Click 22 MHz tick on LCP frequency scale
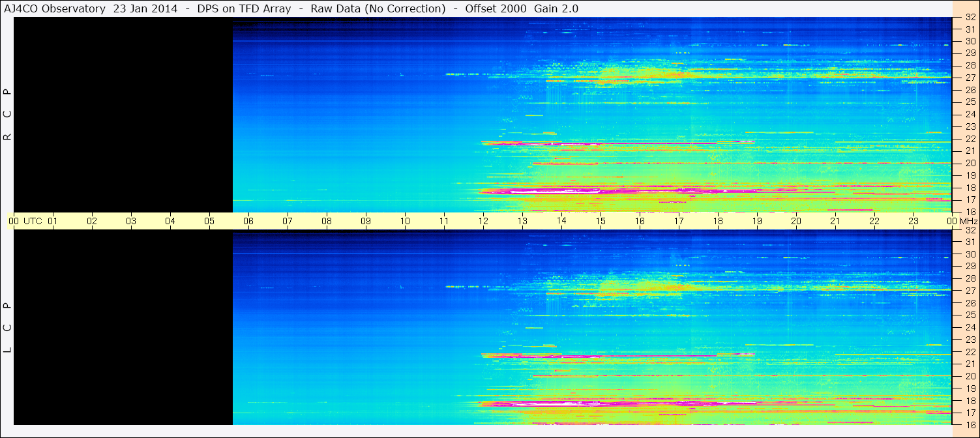 (x=970, y=351)
